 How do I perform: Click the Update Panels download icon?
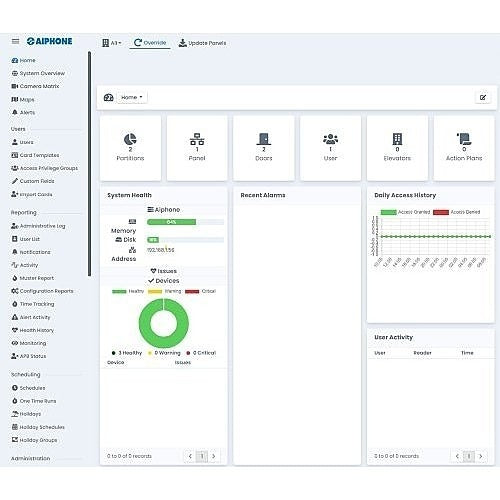click(182, 43)
